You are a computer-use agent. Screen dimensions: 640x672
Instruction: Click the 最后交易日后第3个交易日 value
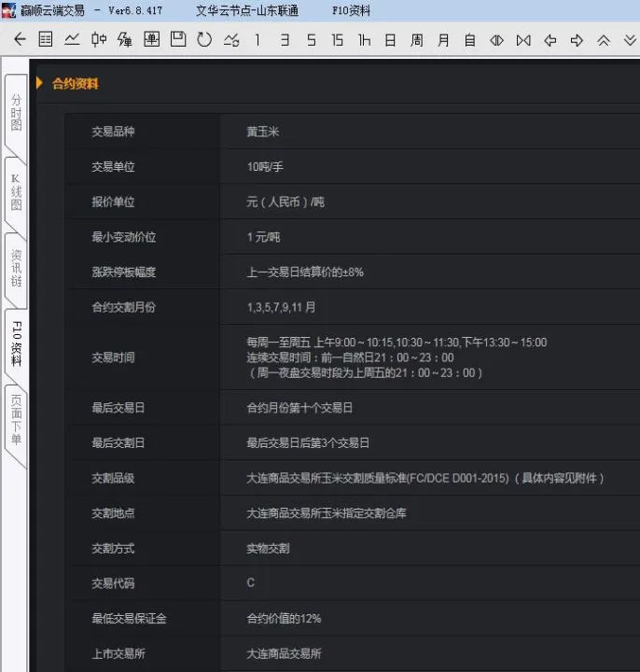(308, 442)
